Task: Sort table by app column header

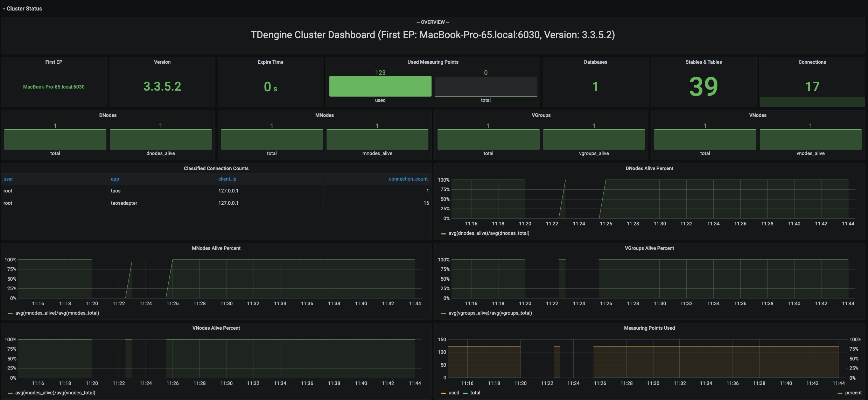Action: 115,179
